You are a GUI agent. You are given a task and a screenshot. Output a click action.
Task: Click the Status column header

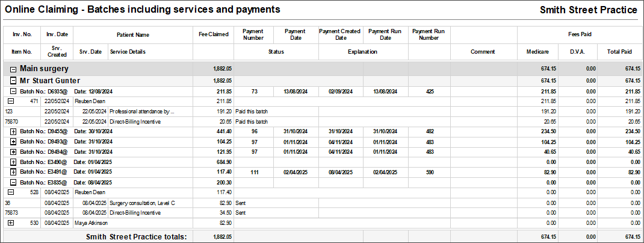tap(276, 52)
